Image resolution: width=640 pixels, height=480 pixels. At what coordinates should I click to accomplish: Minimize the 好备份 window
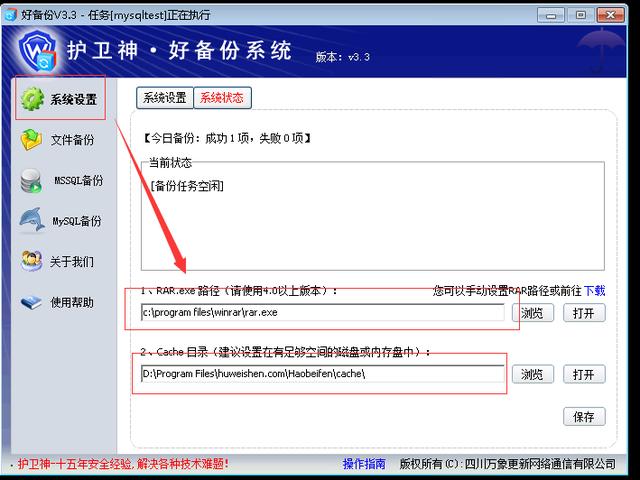pyautogui.click(x=551, y=16)
